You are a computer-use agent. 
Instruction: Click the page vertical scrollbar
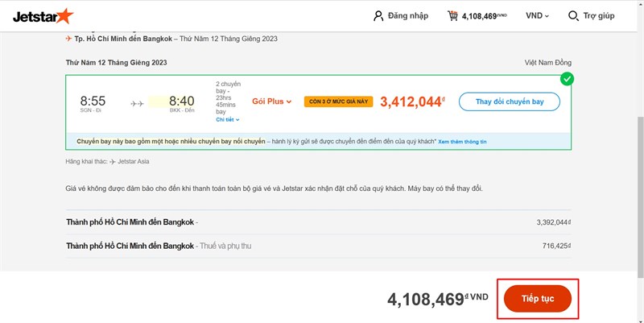(639, 161)
